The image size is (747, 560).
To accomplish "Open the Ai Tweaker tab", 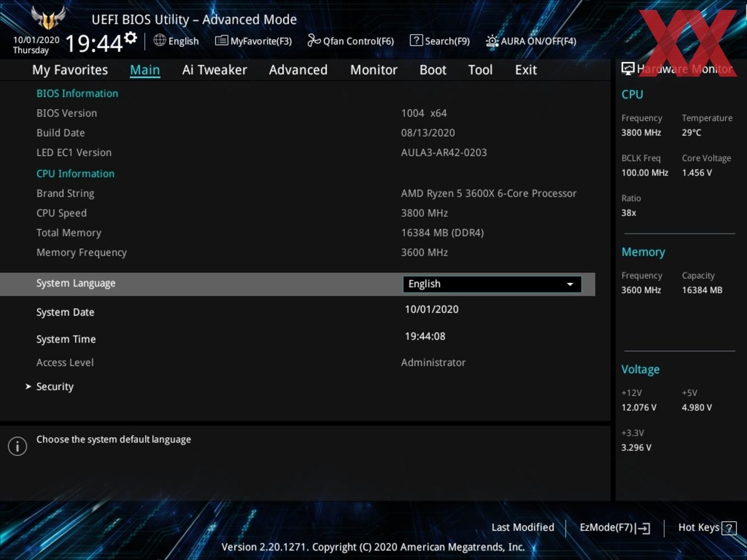I will [215, 70].
